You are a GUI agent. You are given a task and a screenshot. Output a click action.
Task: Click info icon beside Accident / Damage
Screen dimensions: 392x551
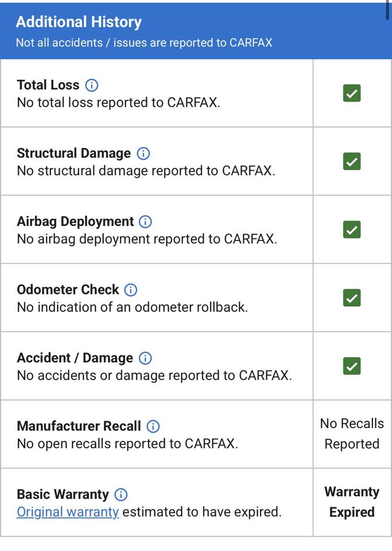145,358
